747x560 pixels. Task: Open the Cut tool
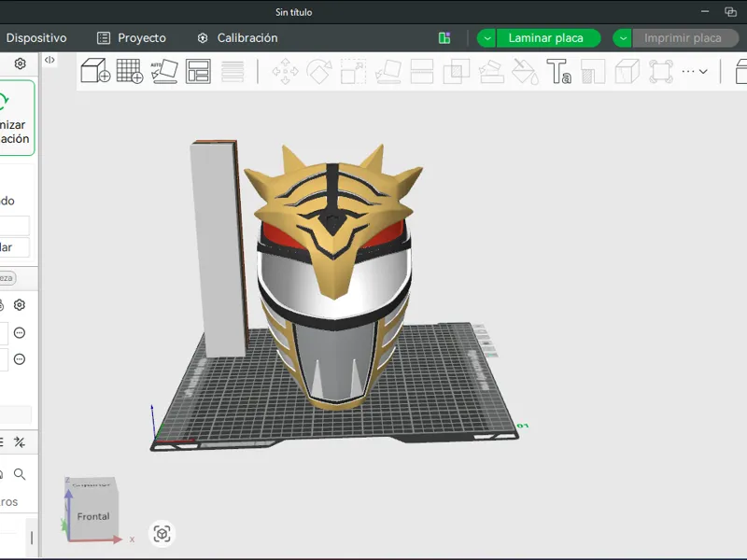coord(422,72)
